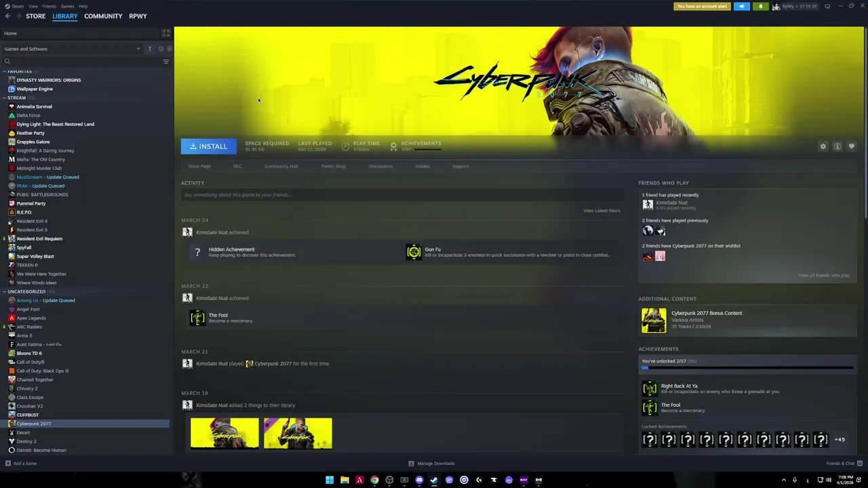Select PUBG: BATTLEGROUNDS in library
868x488 pixels.
[42, 195]
